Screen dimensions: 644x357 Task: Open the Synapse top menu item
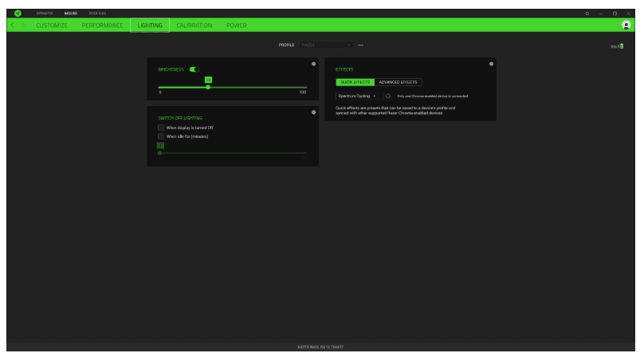[45, 13]
